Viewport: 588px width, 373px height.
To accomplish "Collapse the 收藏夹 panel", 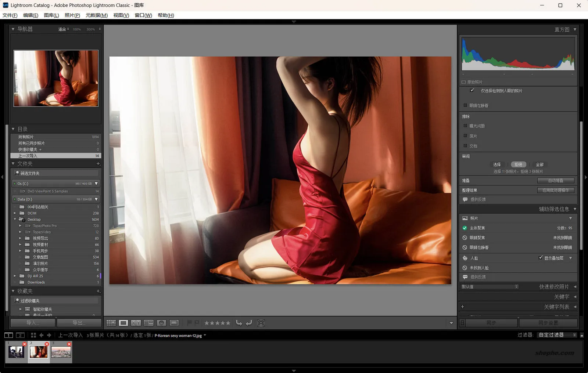I will [13, 291].
